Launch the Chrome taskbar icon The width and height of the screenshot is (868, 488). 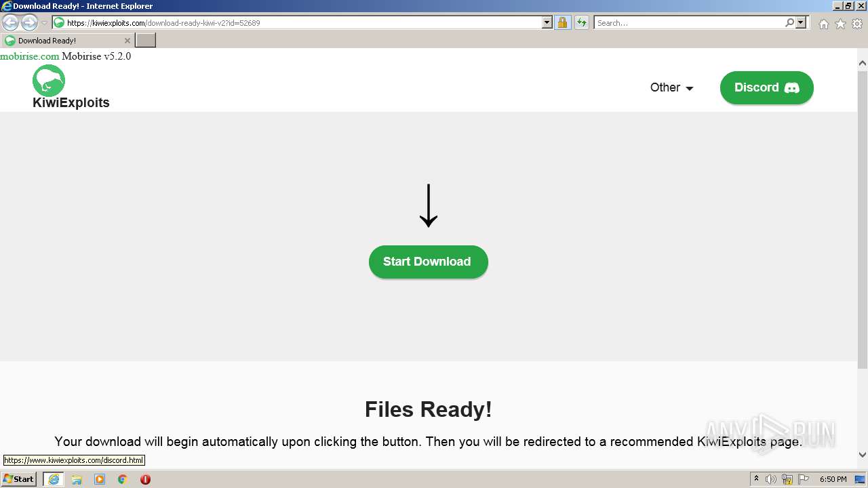123,479
